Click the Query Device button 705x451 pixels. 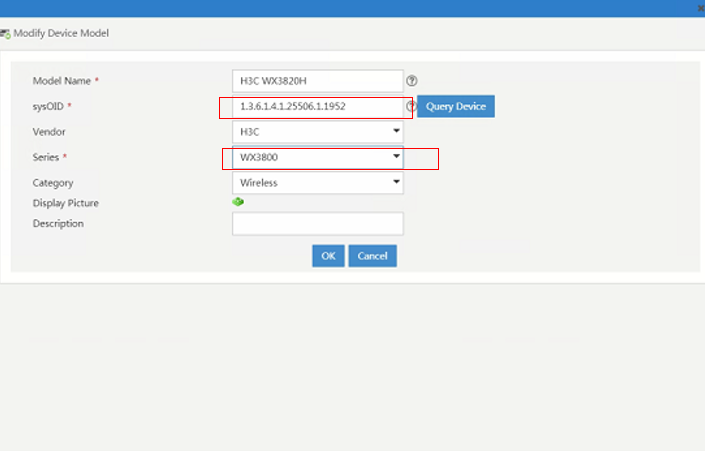(456, 106)
